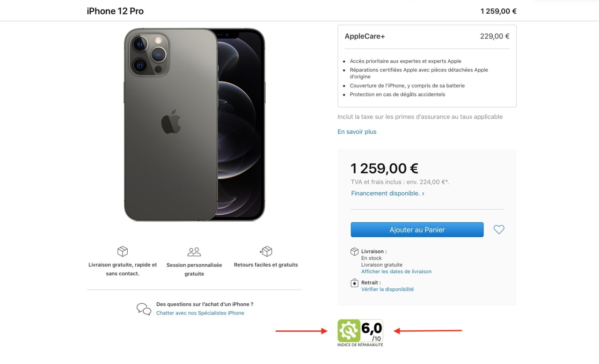The width and height of the screenshot is (599, 364).
Task: Click the 'Ajouter au Panier' button
Action: [x=416, y=229]
